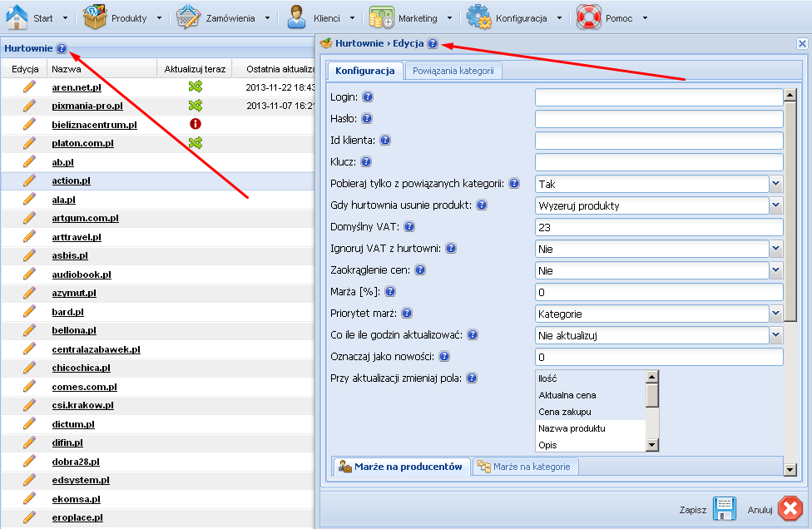The height and width of the screenshot is (529, 812).
Task: Switch to the Konfiguracja tab
Action: coord(365,71)
